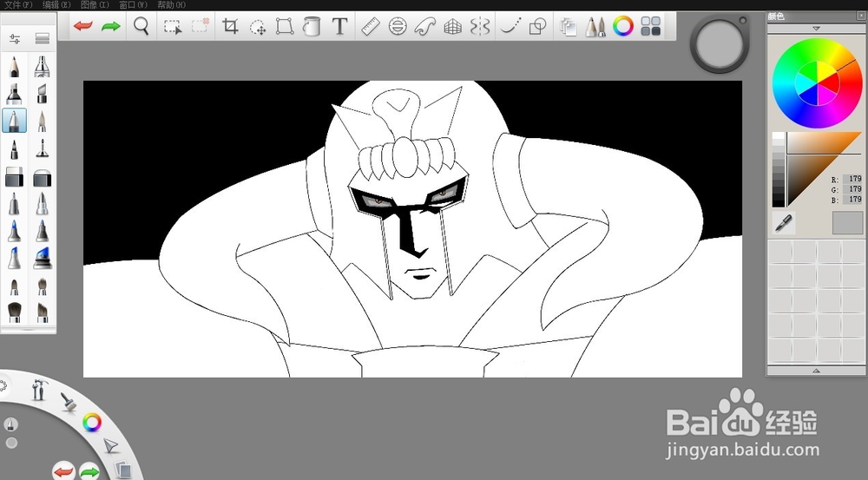Image resolution: width=868 pixels, height=480 pixels.
Task: Select the blue flat chisel marker
Action: pos(42,259)
